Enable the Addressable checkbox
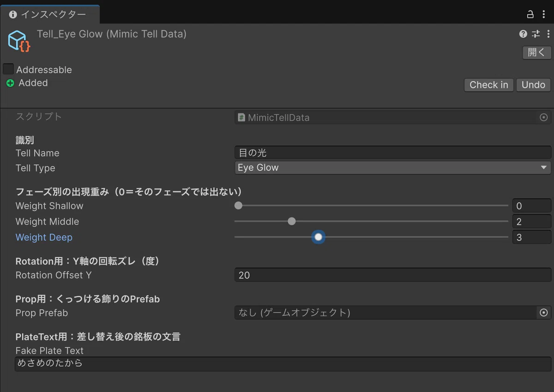 click(x=8, y=69)
